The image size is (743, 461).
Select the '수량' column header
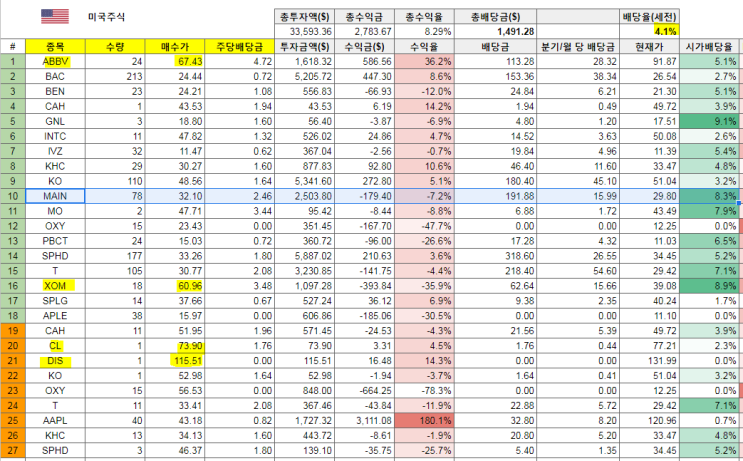tap(115, 46)
